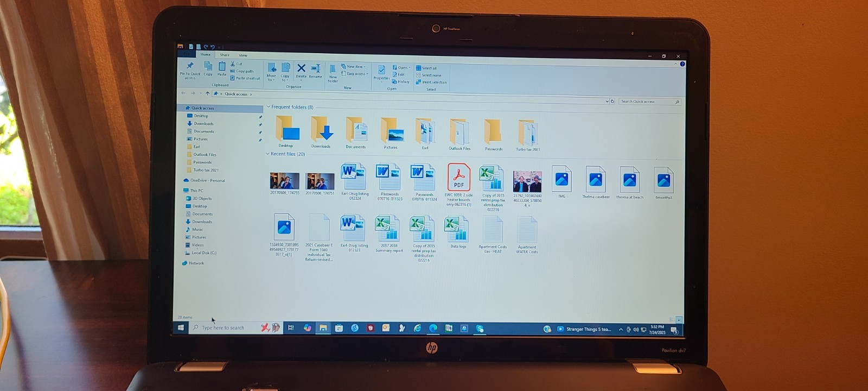Click the Task View taskbar icon

pyautogui.click(x=291, y=327)
